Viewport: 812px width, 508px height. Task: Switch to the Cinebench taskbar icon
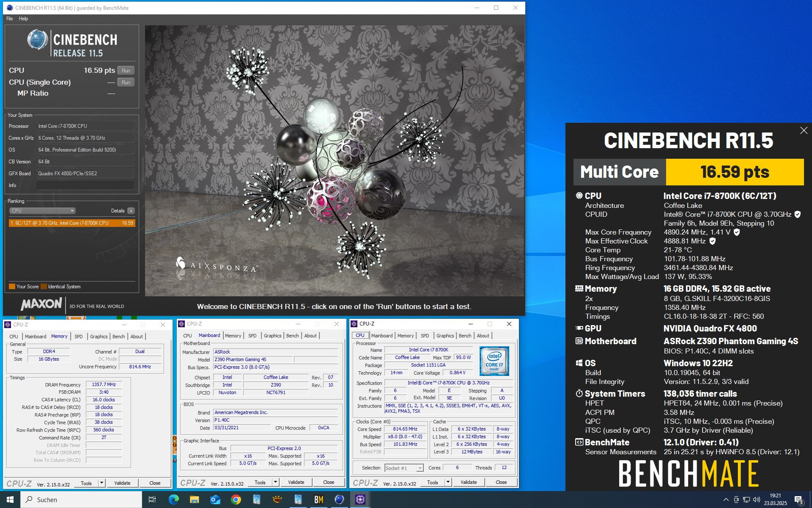click(339, 500)
